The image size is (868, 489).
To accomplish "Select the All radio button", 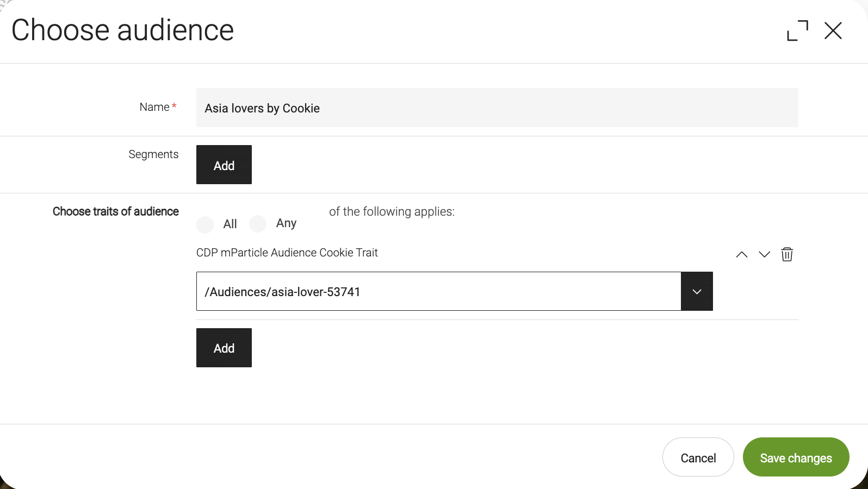I will 206,224.
